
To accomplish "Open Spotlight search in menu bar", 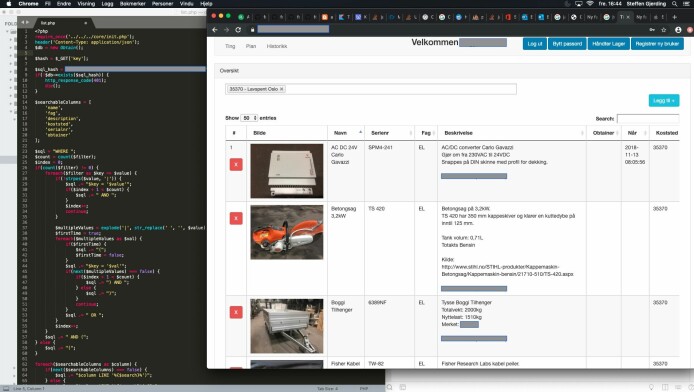I will [x=675, y=4].
